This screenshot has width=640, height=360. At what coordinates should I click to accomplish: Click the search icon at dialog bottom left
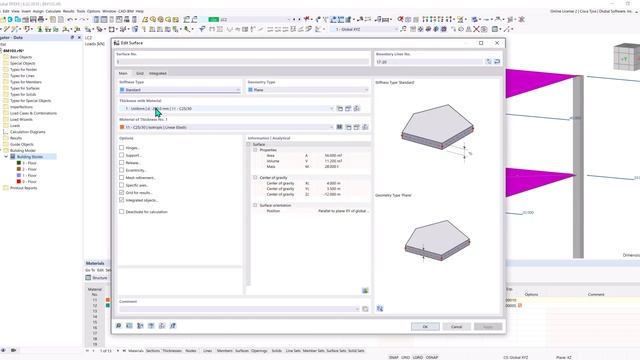coord(118,326)
